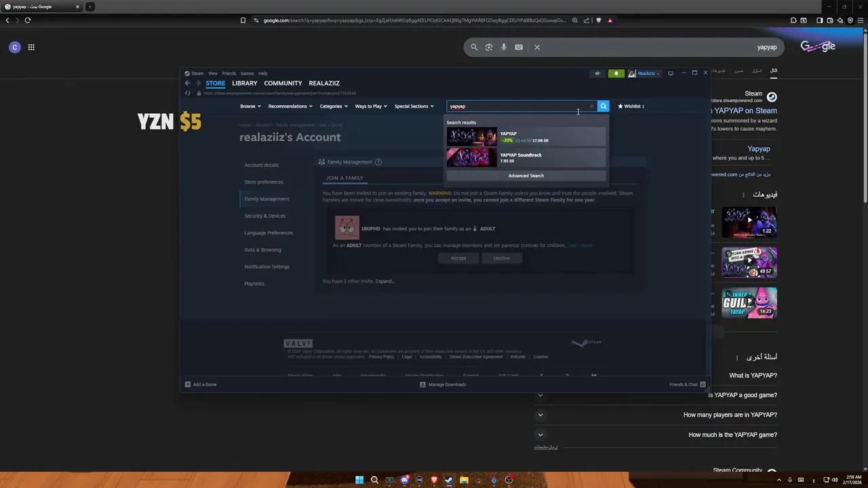
Task: Open Windows taskbar search
Action: click(x=374, y=480)
